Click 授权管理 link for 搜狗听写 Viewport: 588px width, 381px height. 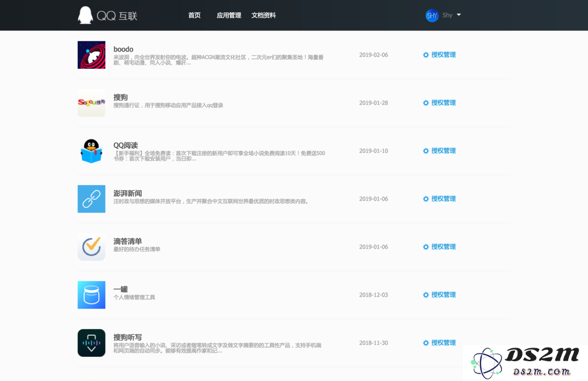tap(443, 343)
